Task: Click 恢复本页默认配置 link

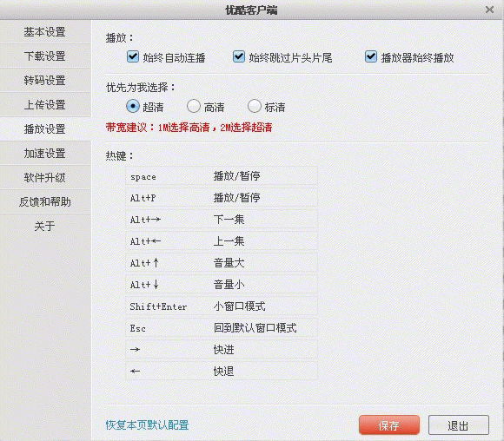Action: point(147,425)
